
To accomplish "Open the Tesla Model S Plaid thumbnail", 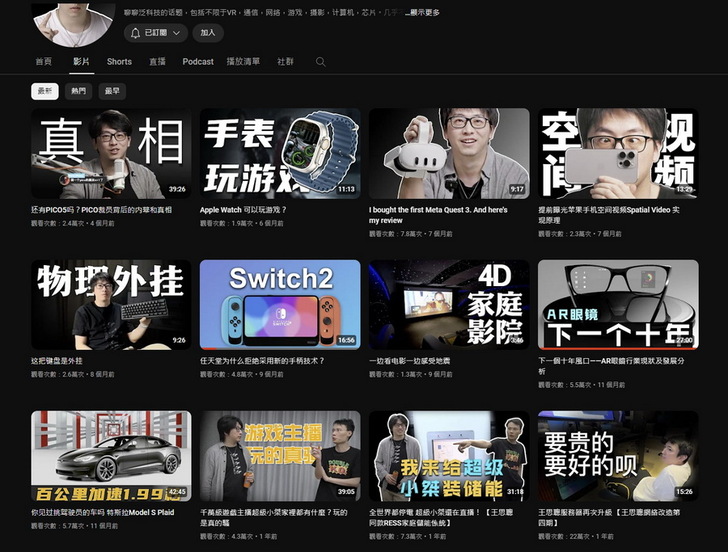I will click(x=111, y=455).
